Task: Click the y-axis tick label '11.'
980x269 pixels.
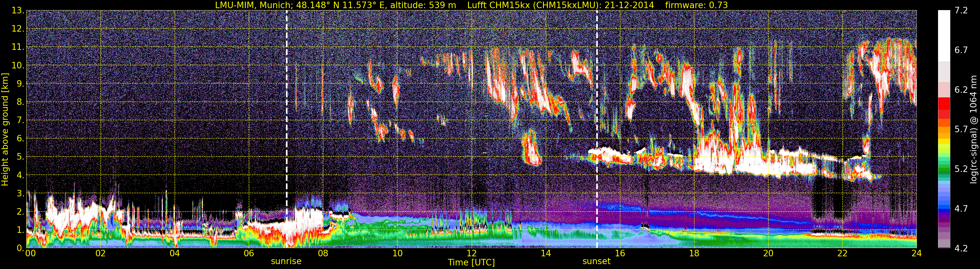Action: [x=18, y=47]
